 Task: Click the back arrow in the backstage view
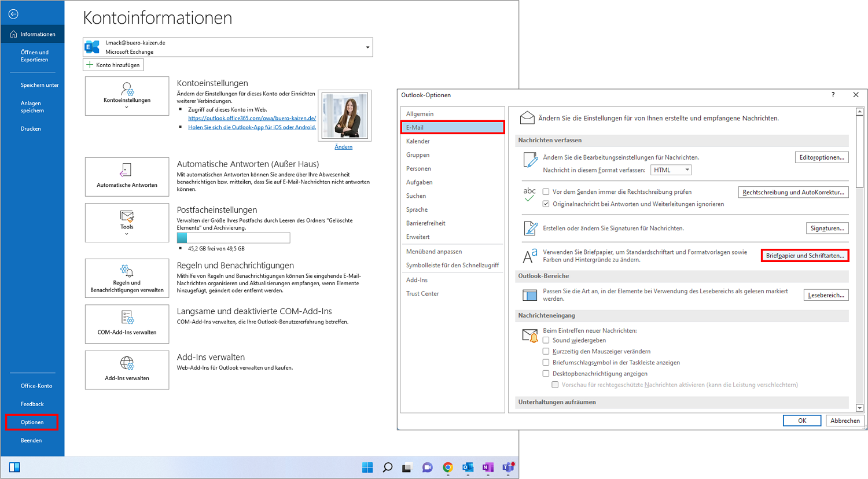[13, 14]
